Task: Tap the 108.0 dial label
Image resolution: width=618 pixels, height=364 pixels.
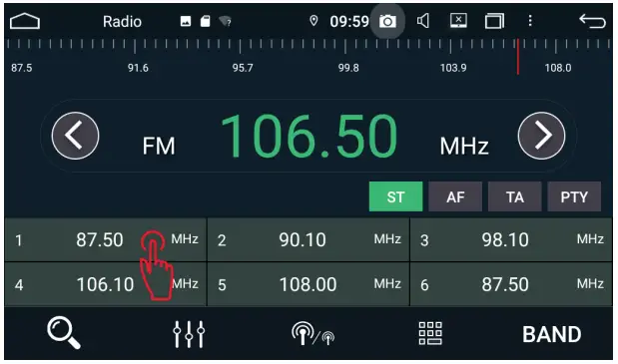Action: tap(558, 68)
